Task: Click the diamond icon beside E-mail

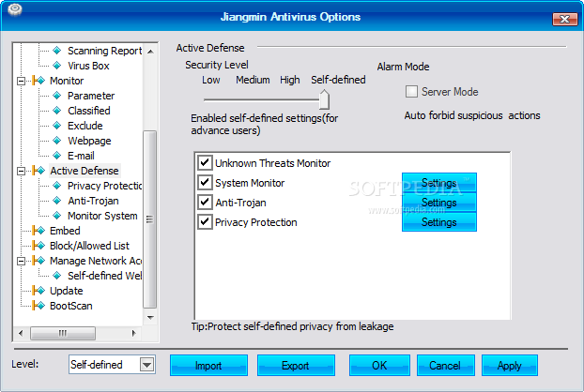Action: (57, 156)
